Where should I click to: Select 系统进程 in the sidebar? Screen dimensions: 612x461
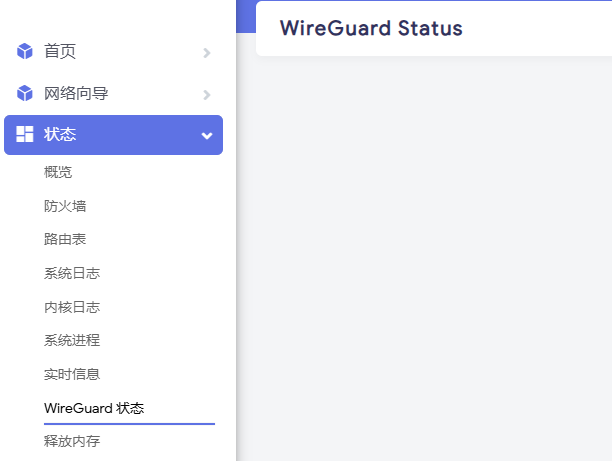point(72,340)
